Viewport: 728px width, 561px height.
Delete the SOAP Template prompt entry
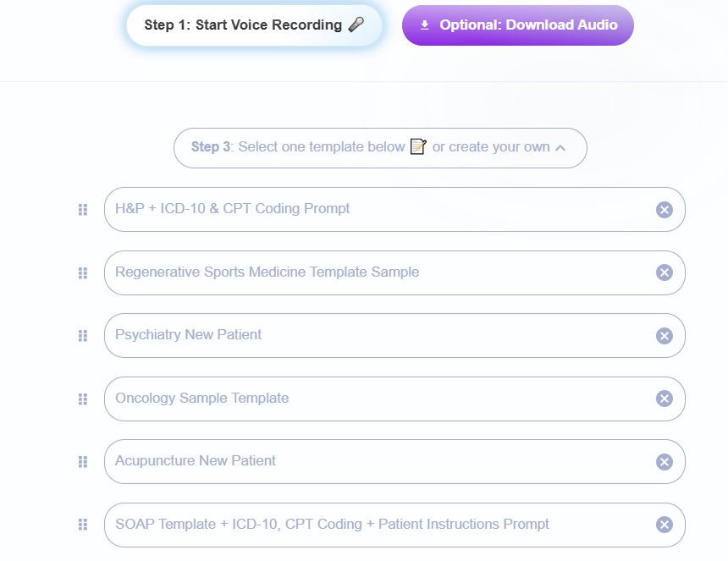[665, 525]
